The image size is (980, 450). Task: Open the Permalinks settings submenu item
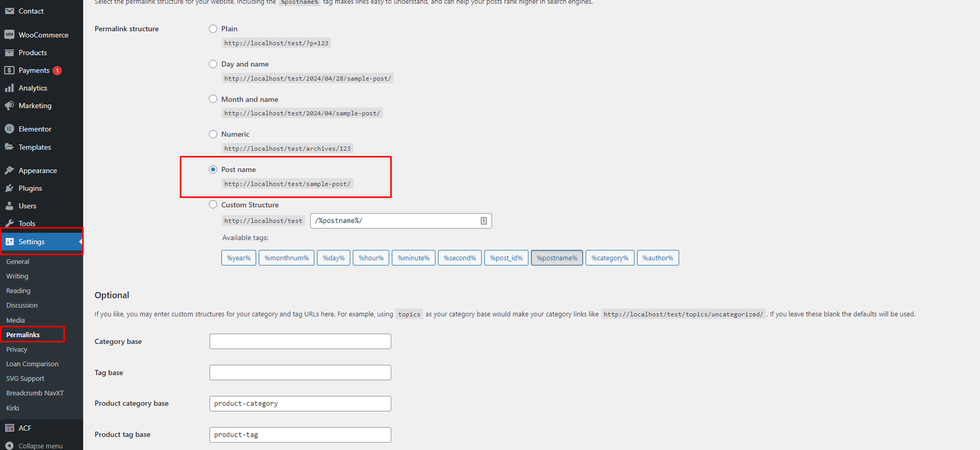23,335
